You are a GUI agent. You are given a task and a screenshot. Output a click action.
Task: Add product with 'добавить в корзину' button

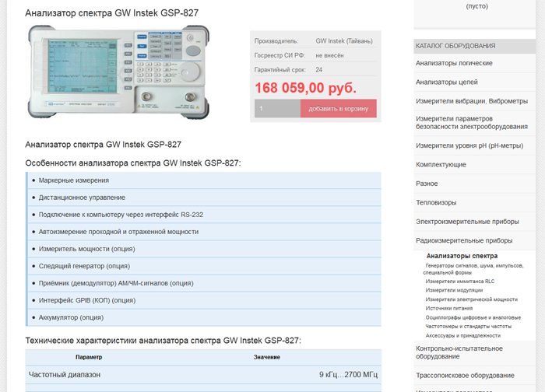coord(338,108)
